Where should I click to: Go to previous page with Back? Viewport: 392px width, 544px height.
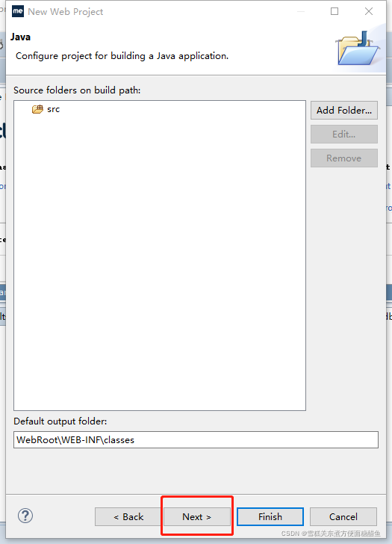[128, 517]
